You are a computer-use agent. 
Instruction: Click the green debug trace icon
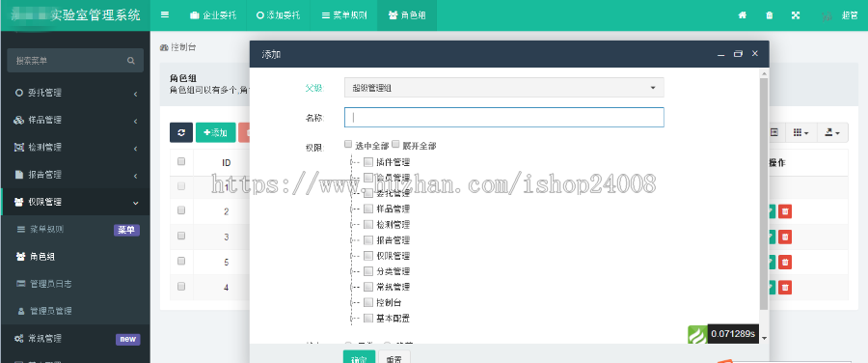coord(697,334)
